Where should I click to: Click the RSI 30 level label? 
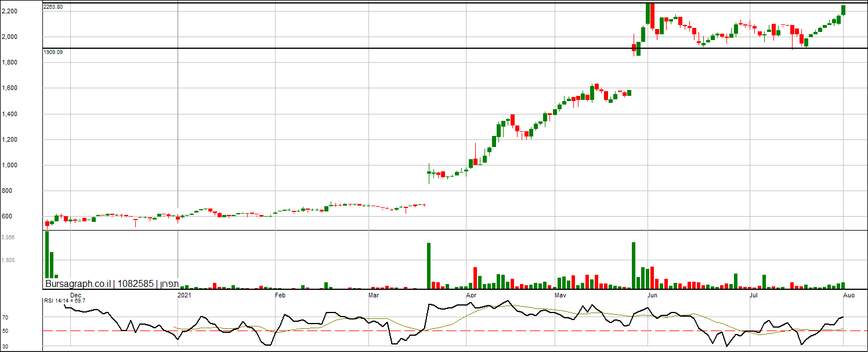click(x=5, y=347)
